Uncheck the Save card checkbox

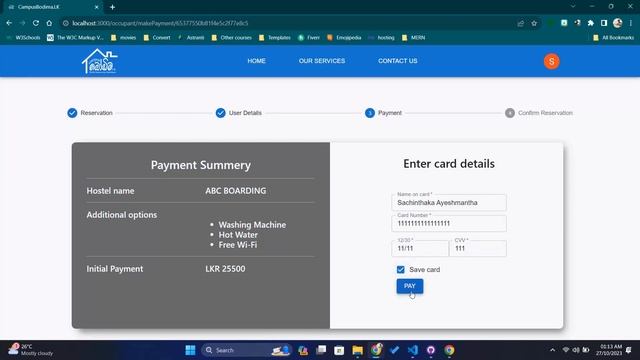pos(400,269)
